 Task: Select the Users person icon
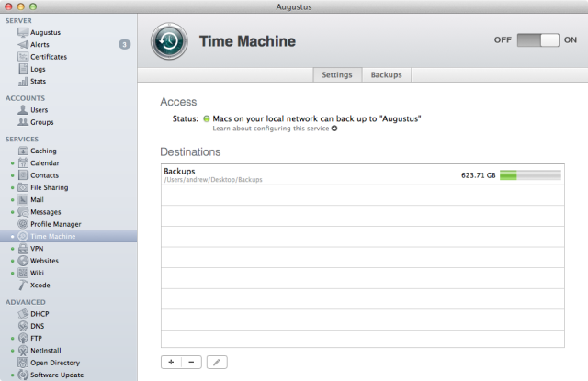pos(23,110)
